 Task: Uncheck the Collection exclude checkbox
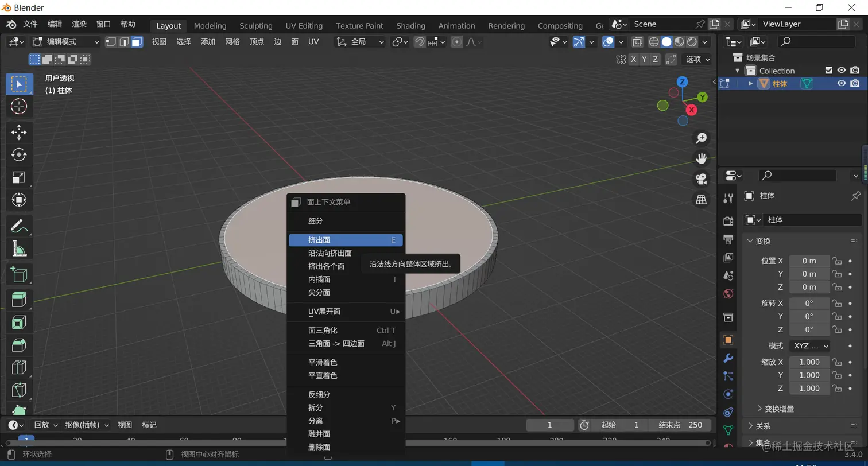tap(828, 71)
